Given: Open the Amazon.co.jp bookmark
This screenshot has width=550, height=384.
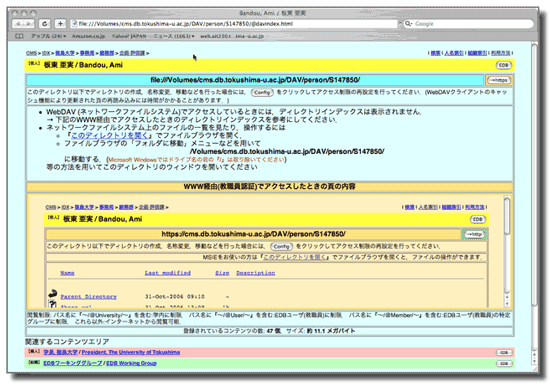Looking at the screenshot, I should click(x=88, y=36).
